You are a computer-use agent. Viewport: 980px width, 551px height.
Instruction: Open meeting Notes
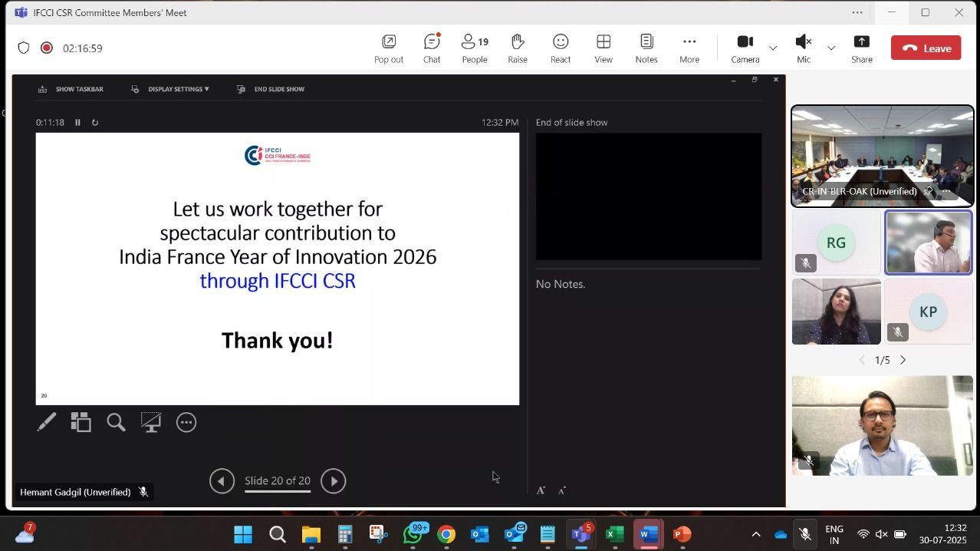point(646,48)
